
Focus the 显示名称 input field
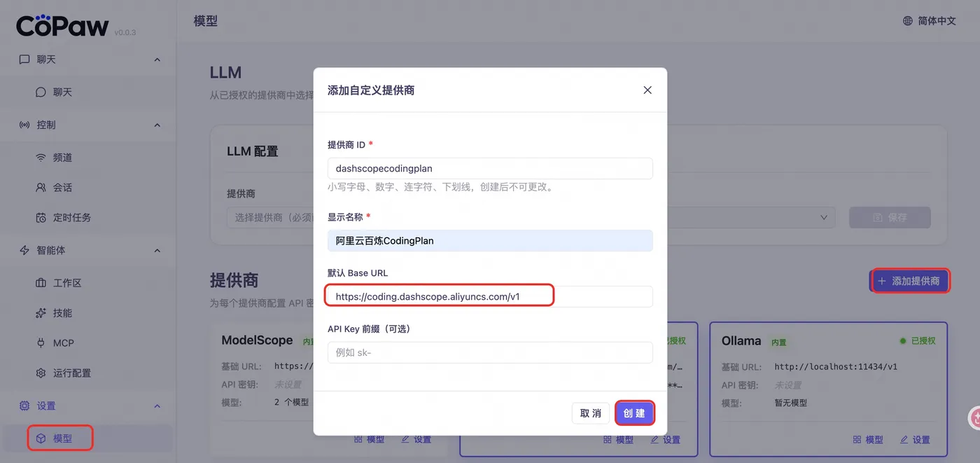point(490,240)
